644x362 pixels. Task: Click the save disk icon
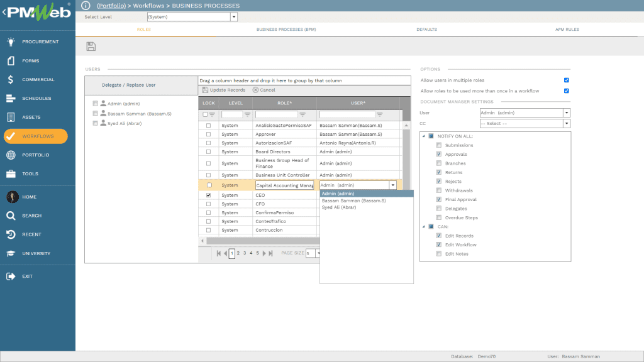(x=91, y=47)
